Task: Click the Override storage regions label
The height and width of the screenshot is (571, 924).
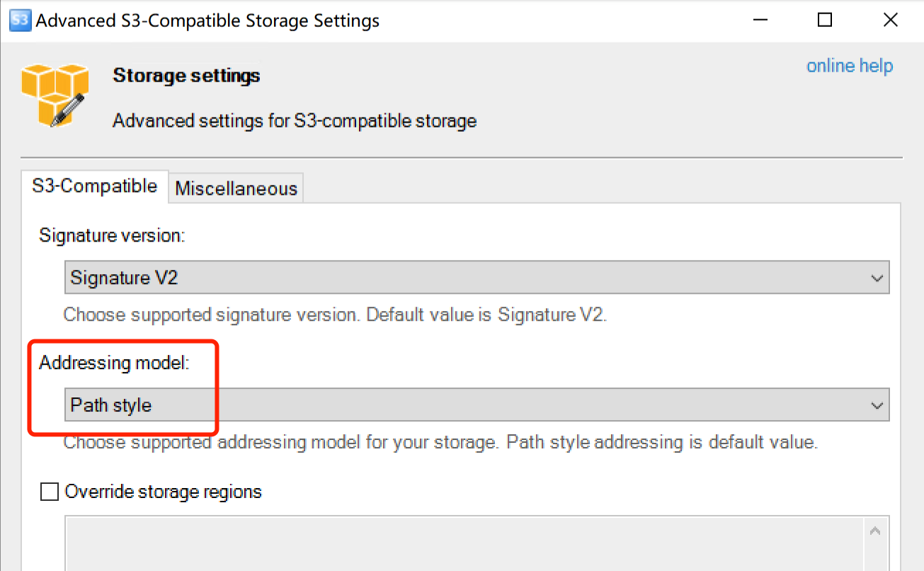Action: click(x=164, y=492)
